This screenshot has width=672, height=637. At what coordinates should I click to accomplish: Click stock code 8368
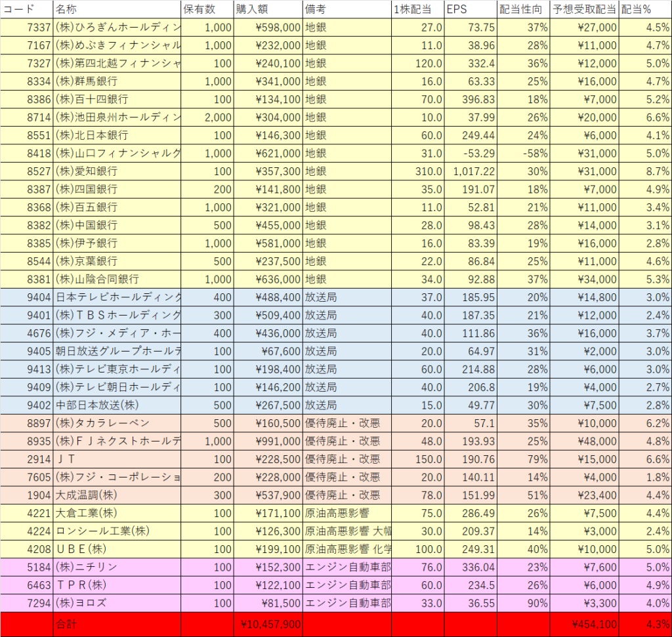(x=39, y=207)
